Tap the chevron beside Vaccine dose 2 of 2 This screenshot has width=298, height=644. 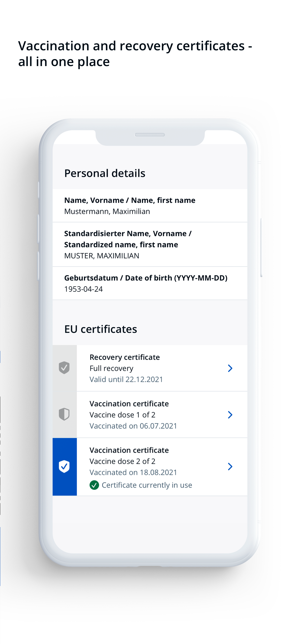click(230, 466)
